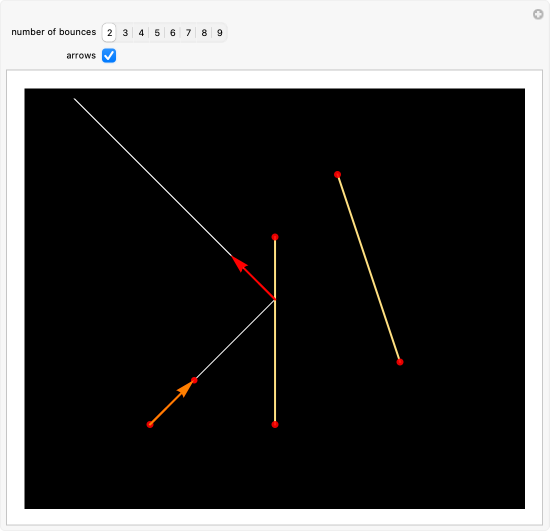This screenshot has height=532, width=550.
Task: Click the slanted mirror's top endpoint
Action: point(337,174)
